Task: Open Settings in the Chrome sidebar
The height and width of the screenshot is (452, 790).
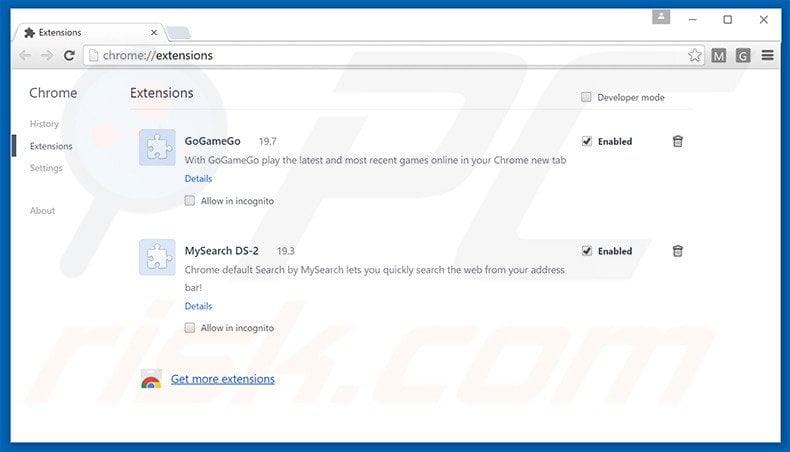Action: click(46, 168)
